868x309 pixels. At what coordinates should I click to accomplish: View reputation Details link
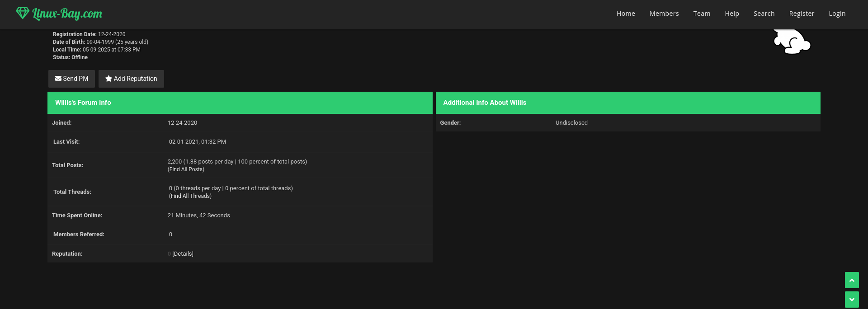pyautogui.click(x=183, y=254)
